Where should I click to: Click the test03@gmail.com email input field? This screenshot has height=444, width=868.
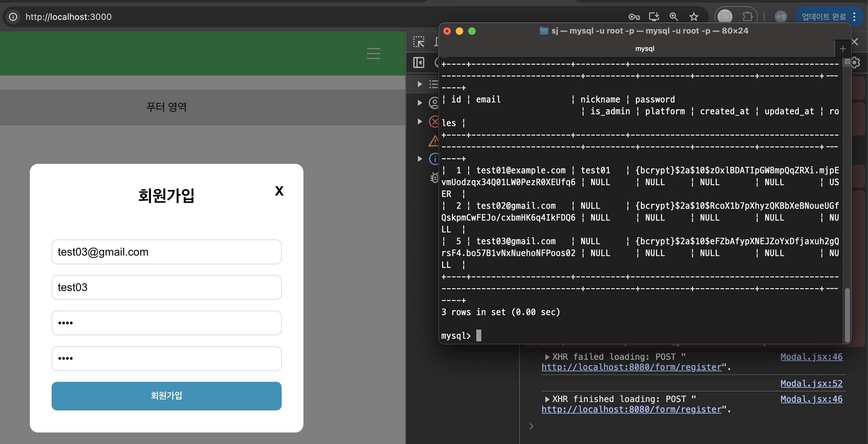pyautogui.click(x=166, y=252)
